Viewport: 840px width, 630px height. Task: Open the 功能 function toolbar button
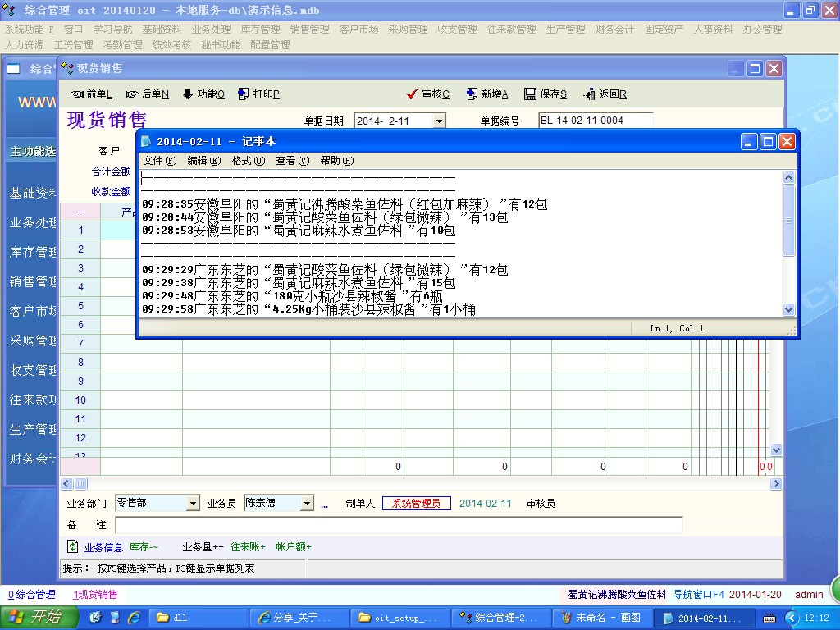[188, 94]
